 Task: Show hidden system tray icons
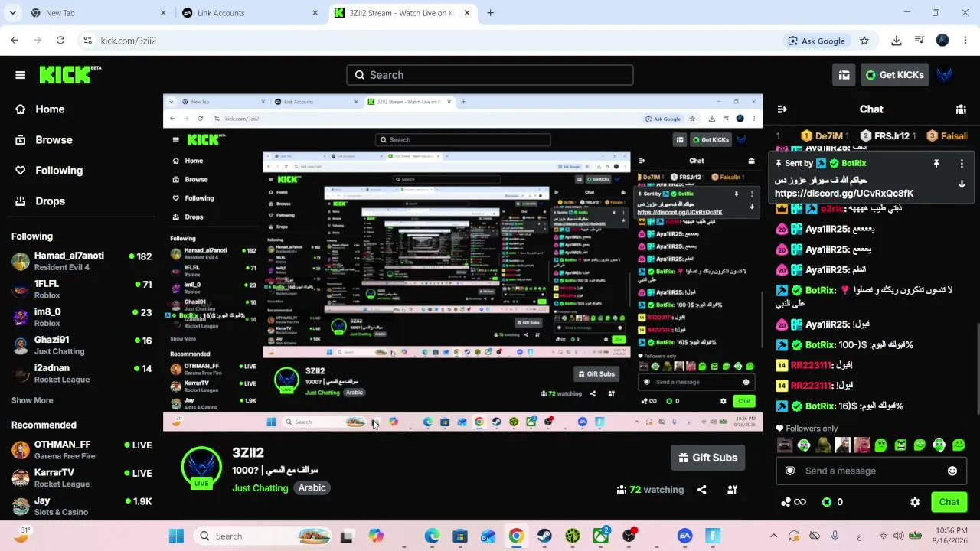(x=773, y=536)
